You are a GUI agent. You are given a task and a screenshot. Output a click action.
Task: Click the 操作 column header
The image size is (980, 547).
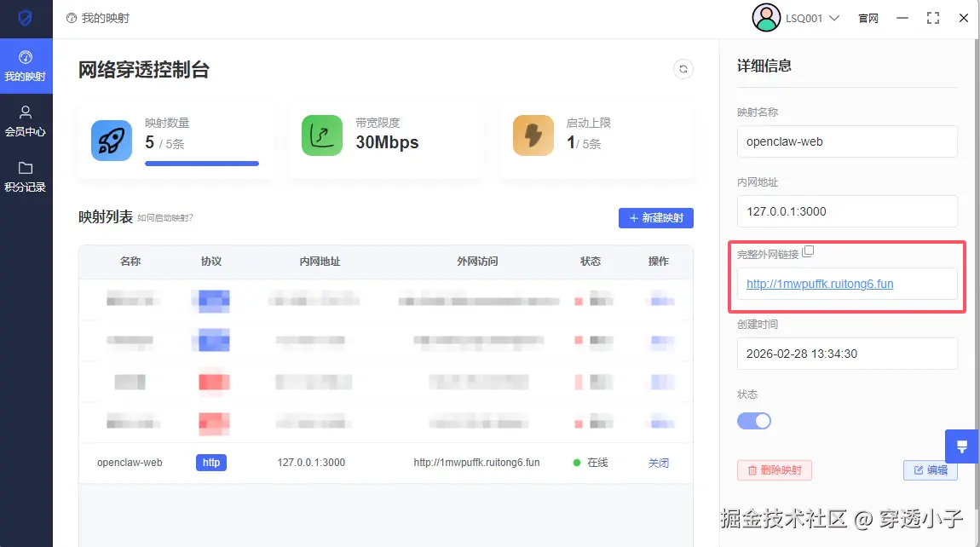[658, 262]
